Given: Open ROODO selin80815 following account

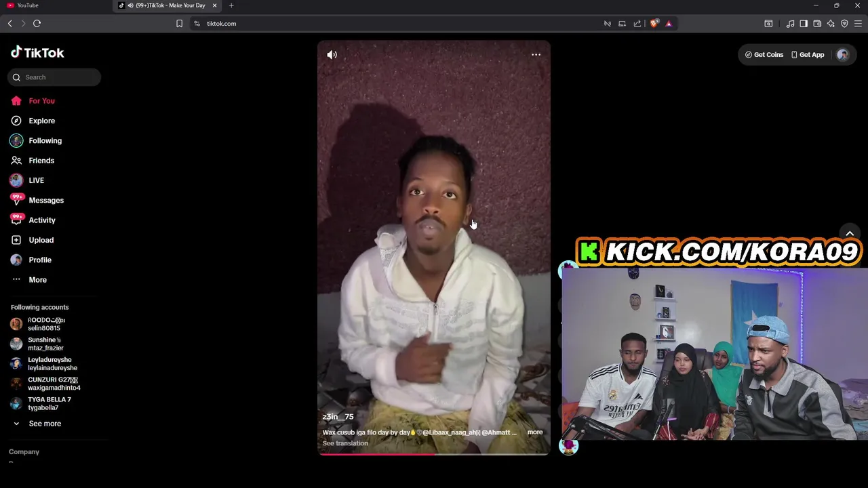Looking at the screenshot, I should coord(47,324).
